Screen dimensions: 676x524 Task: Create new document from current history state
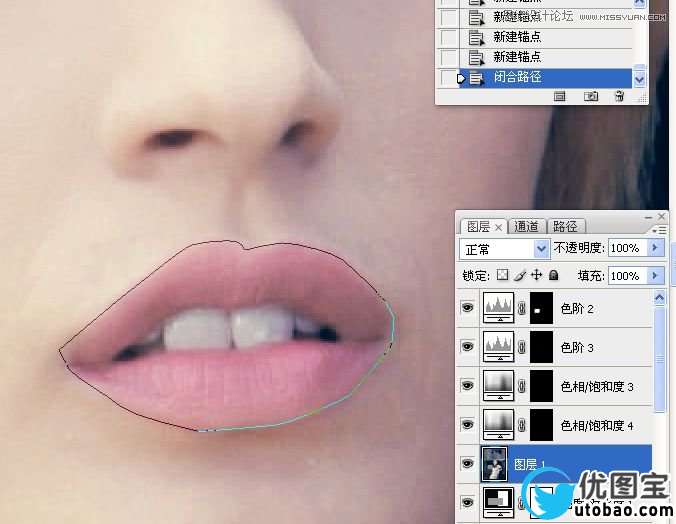click(x=560, y=96)
